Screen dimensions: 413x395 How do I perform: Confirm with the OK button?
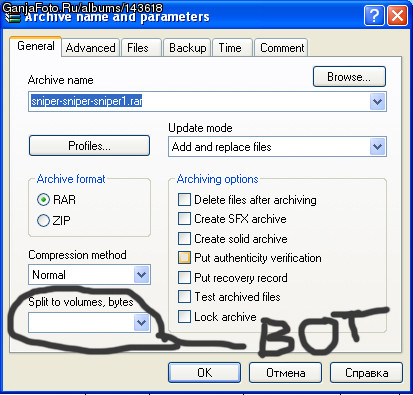tap(204, 373)
